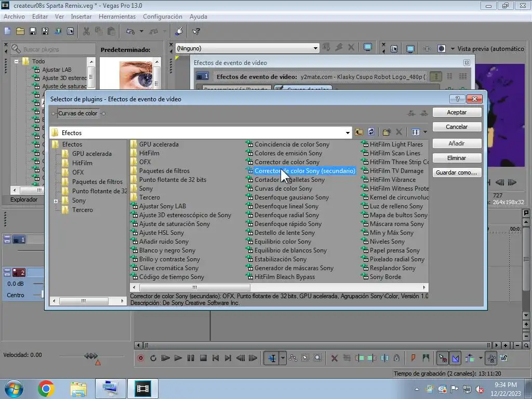Click the Play button
Image resolution: width=532 pixels, height=399 pixels.
[178, 358]
